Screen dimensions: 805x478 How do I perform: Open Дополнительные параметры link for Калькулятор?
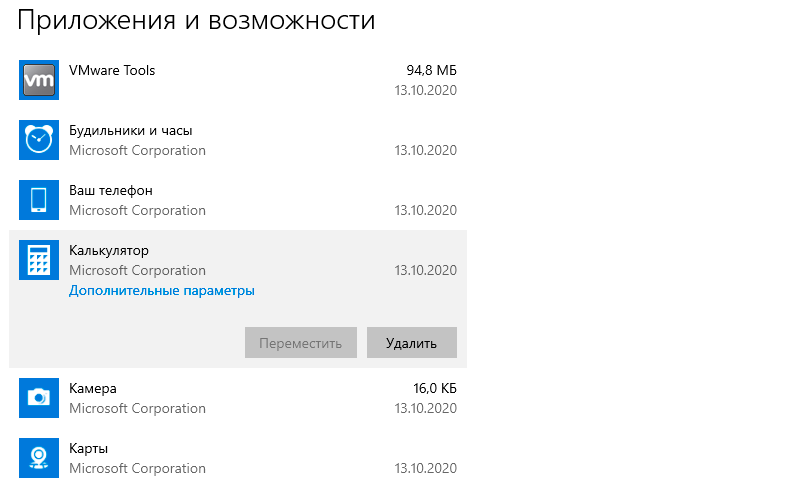(162, 291)
